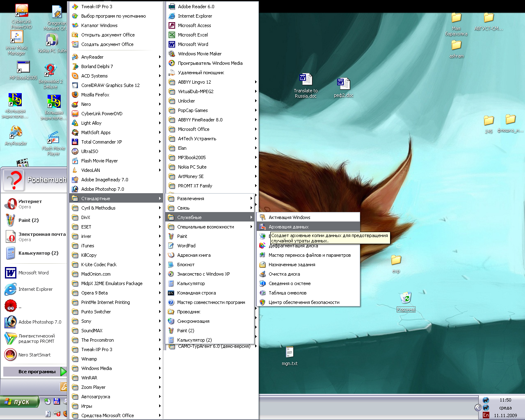Open Таблица символов utility
Viewport: 525px width, 420px height.
pyautogui.click(x=308, y=293)
